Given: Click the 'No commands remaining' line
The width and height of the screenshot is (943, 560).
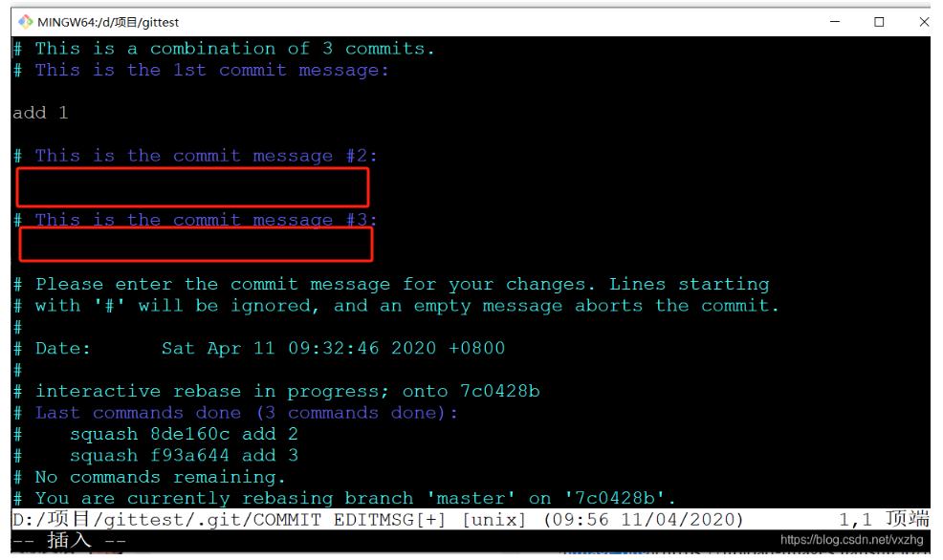Looking at the screenshot, I should coord(149,477).
